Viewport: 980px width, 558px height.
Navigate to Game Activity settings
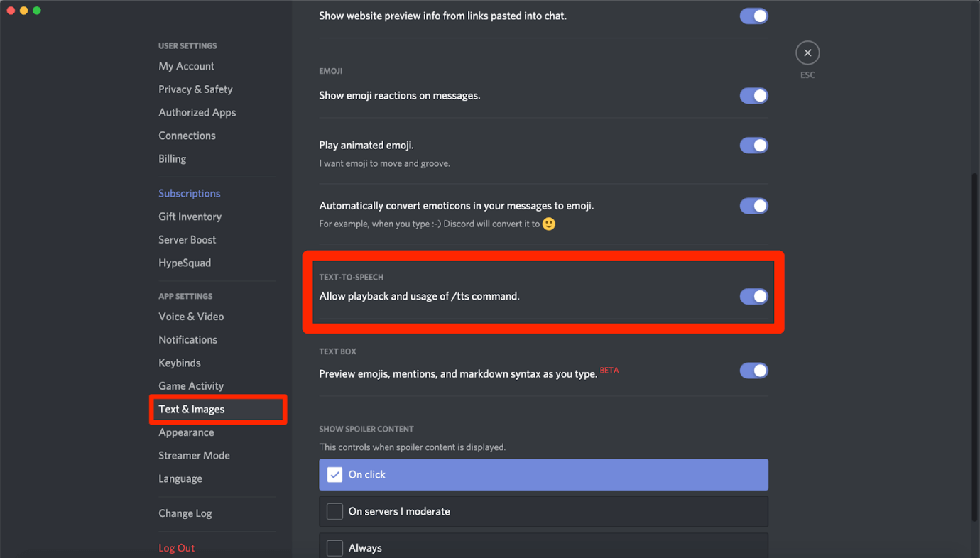tap(190, 385)
